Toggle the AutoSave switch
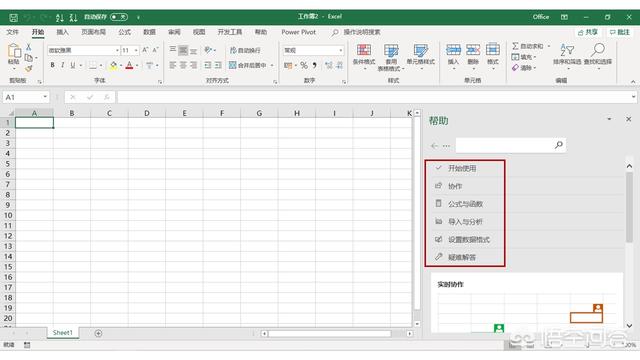The height and width of the screenshot is (360, 640). coord(119,17)
